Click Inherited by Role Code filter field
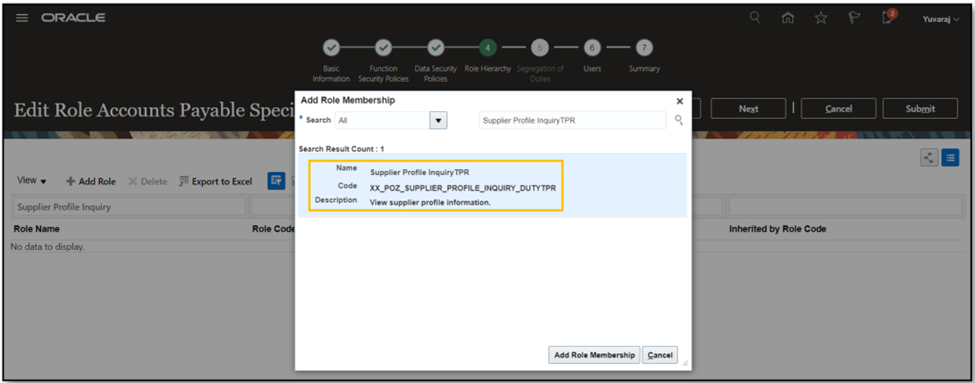The width and height of the screenshot is (975, 383). (x=845, y=207)
